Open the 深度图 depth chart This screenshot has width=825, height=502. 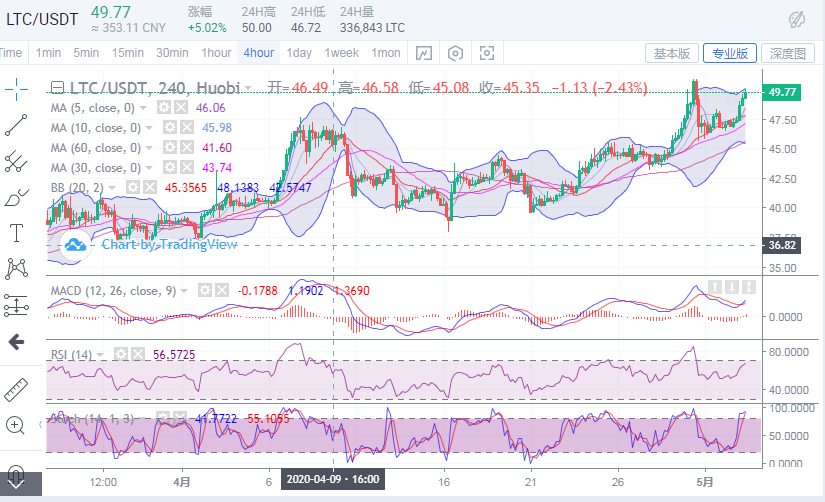787,53
